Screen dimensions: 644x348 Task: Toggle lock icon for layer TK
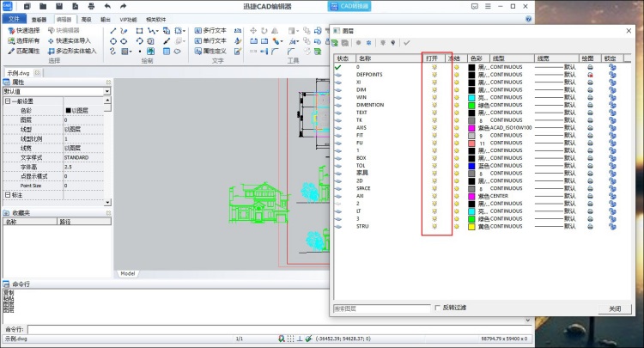pyautogui.click(x=612, y=120)
